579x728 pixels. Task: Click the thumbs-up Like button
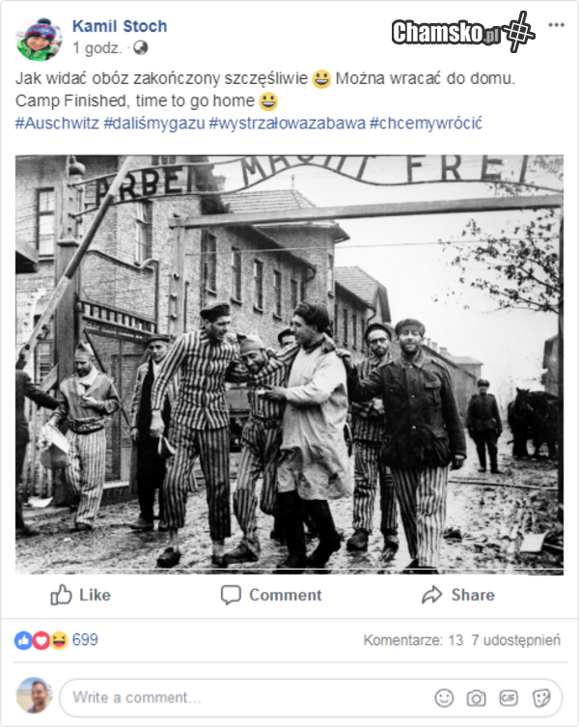[81, 595]
